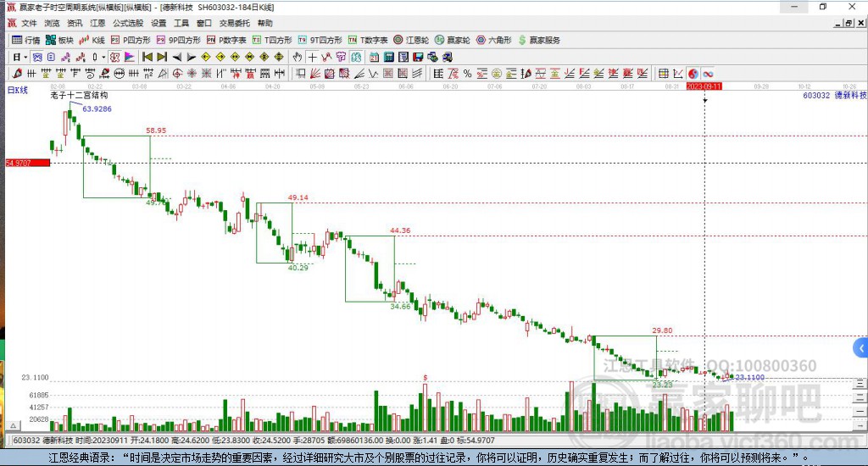The image size is (868, 466).
Task: Toggle the red yin-yang icon
Action: 693,73
